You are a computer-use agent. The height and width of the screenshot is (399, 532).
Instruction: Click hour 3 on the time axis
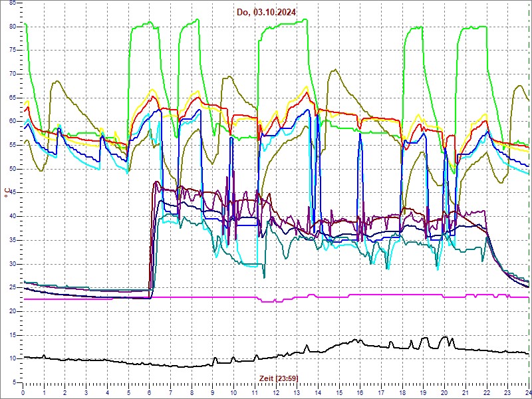86,392
